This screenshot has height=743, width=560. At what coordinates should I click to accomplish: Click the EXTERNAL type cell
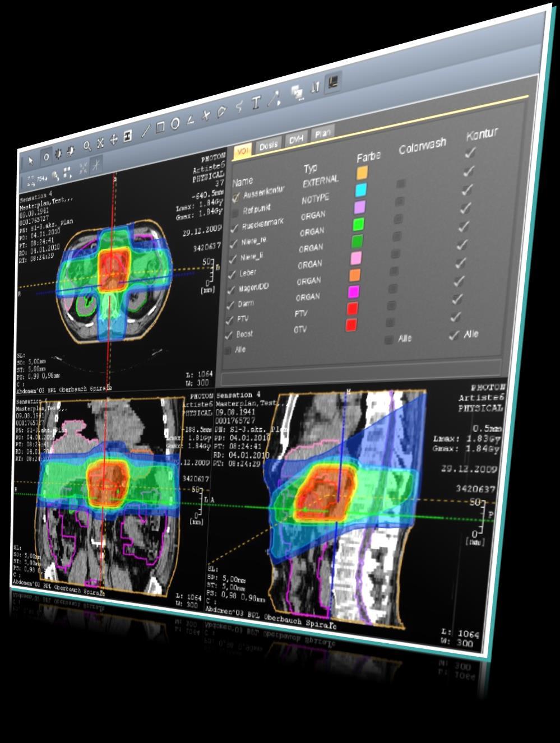321,182
